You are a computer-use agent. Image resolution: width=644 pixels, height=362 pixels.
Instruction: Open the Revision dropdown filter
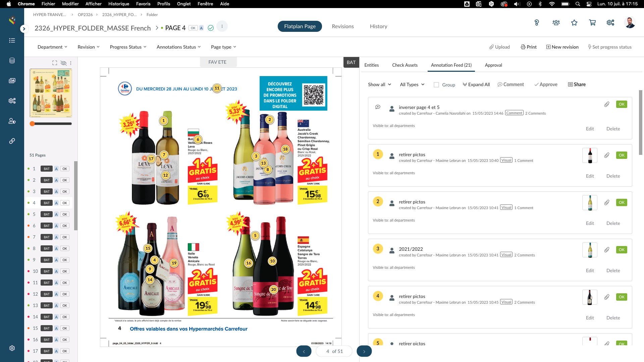click(x=89, y=47)
